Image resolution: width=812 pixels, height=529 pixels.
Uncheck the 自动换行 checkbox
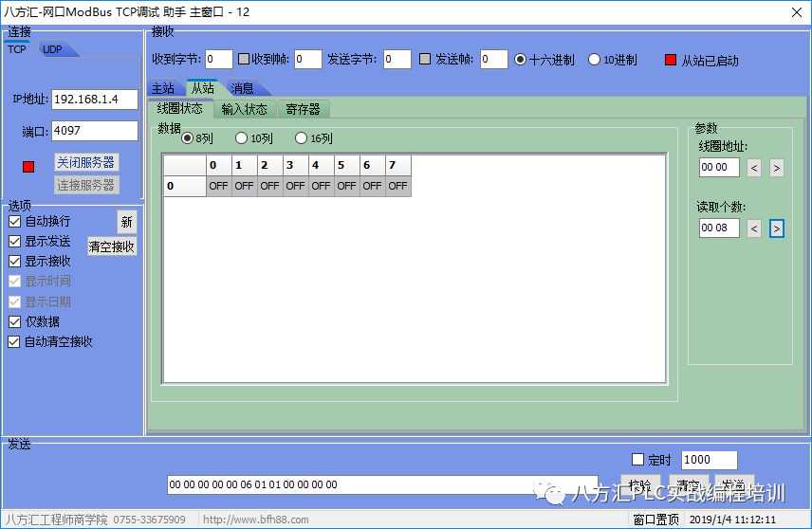14,221
